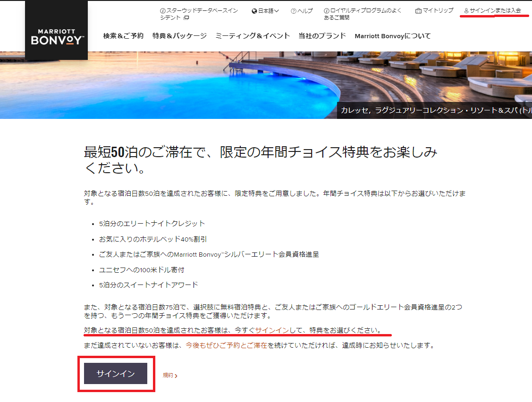This screenshot has height=402, width=532.
Task: Click the globe icon next to 日本語
Action: tap(254, 11)
